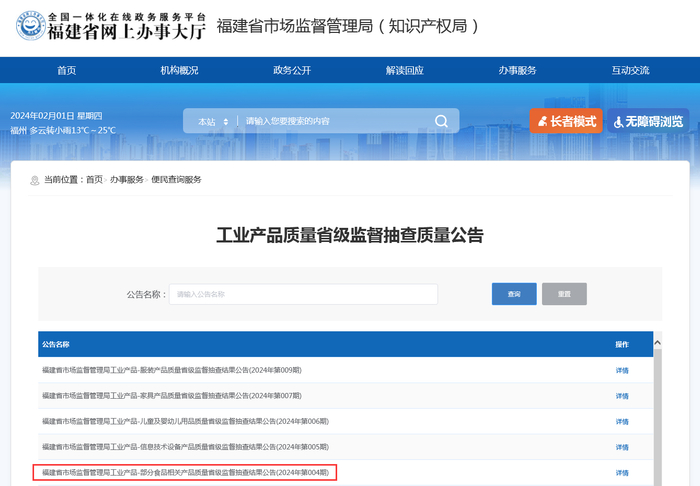
Task: Click the search magnifier icon
Action: click(441, 121)
